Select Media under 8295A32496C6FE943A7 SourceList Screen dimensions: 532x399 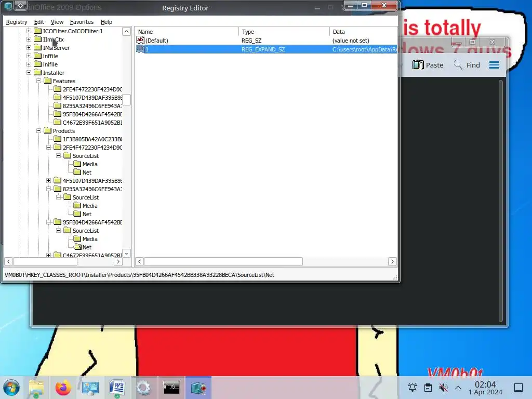pyautogui.click(x=90, y=206)
